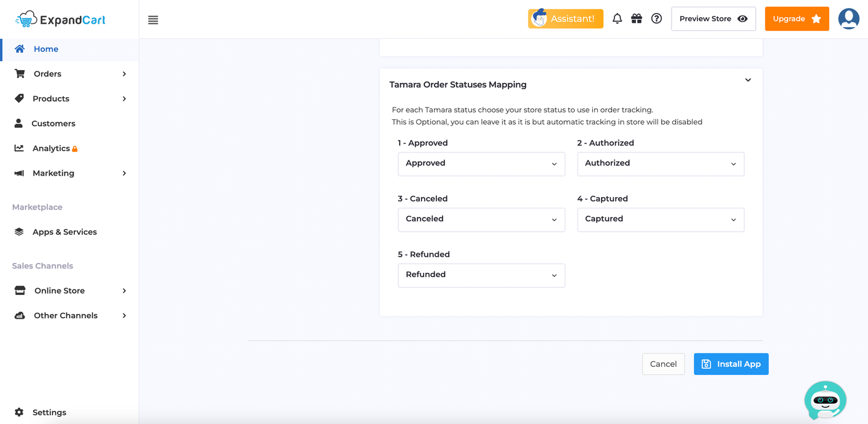Click the '4 - Captured' label

(602, 198)
